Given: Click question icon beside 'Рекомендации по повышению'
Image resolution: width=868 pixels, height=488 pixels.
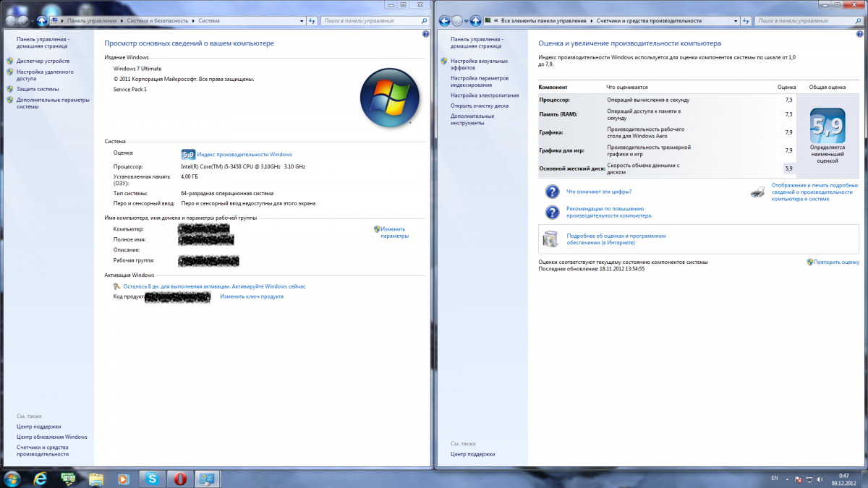Looking at the screenshot, I should 552,212.
